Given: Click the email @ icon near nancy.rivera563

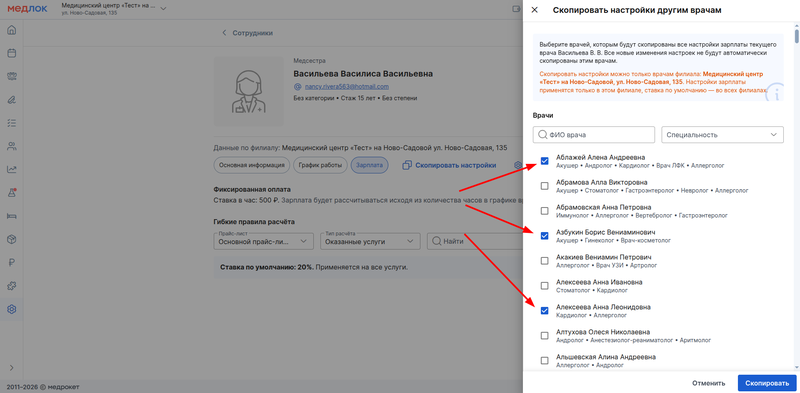Looking at the screenshot, I should pos(298,87).
